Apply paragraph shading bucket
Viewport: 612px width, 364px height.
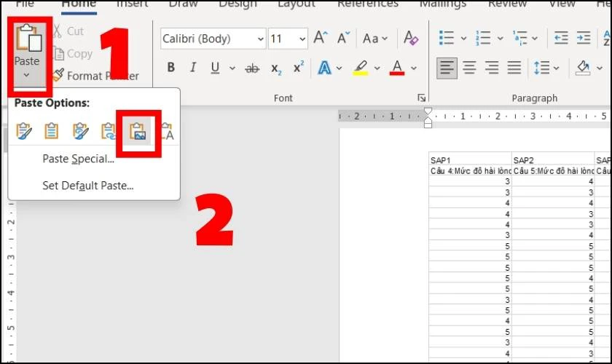(x=583, y=68)
